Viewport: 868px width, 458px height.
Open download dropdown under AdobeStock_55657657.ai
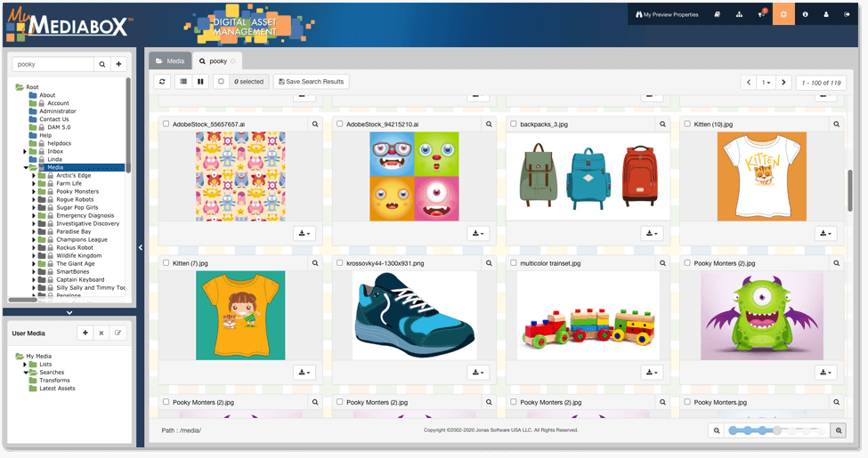pyautogui.click(x=304, y=233)
